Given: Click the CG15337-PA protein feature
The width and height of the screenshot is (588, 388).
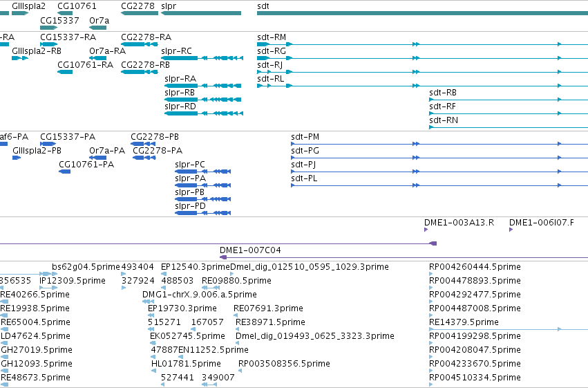Looking at the screenshot, I should tap(48, 144).
